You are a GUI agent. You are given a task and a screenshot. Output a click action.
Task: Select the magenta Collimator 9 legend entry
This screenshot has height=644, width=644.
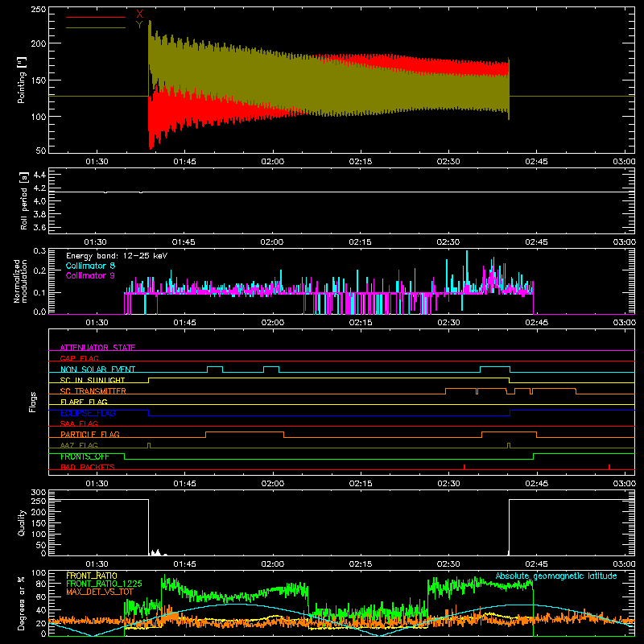pyautogui.click(x=90, y=275)
